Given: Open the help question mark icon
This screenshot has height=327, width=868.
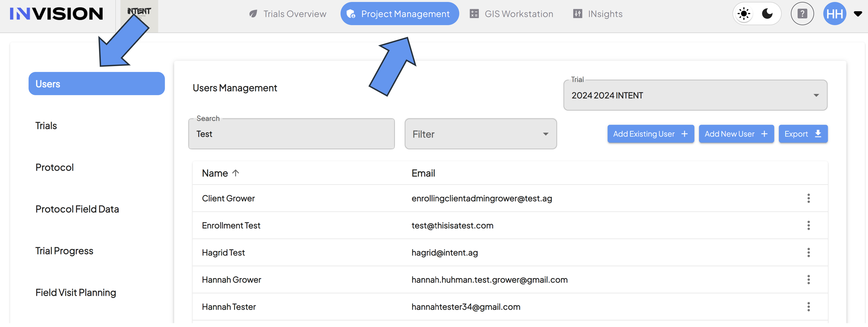Looking at the screenshot, I should tap(802, 14).
